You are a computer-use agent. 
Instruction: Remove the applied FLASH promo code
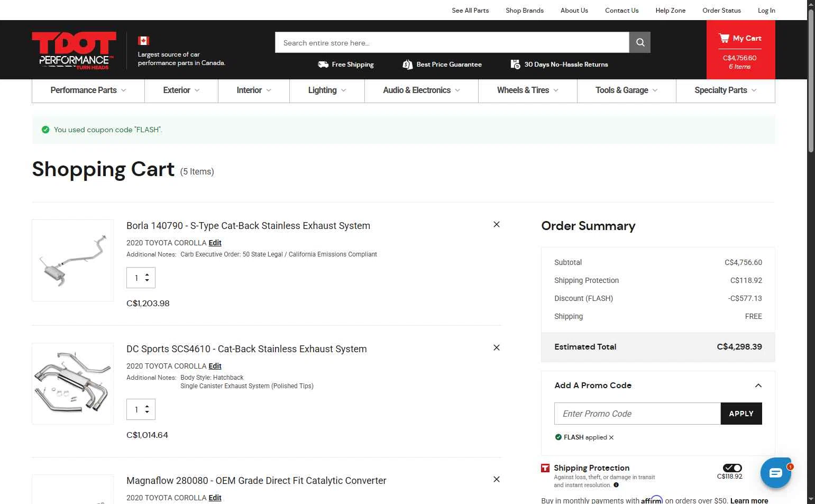[611, 437]
